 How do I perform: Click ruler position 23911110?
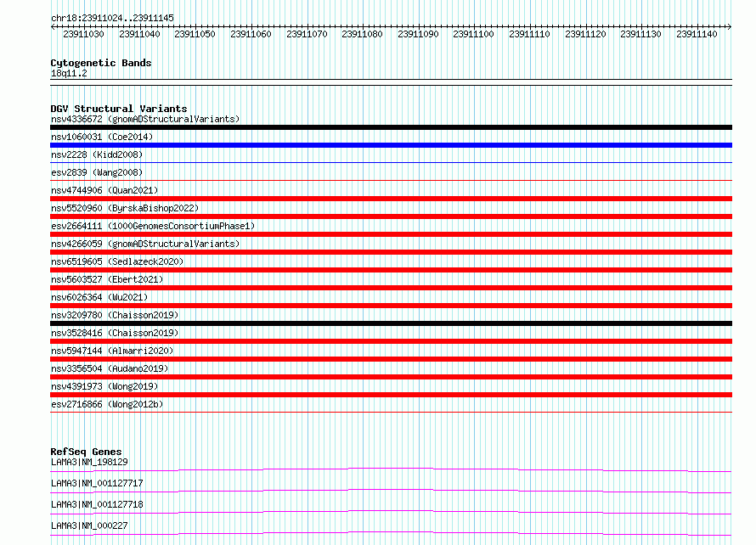pos(529,34)
